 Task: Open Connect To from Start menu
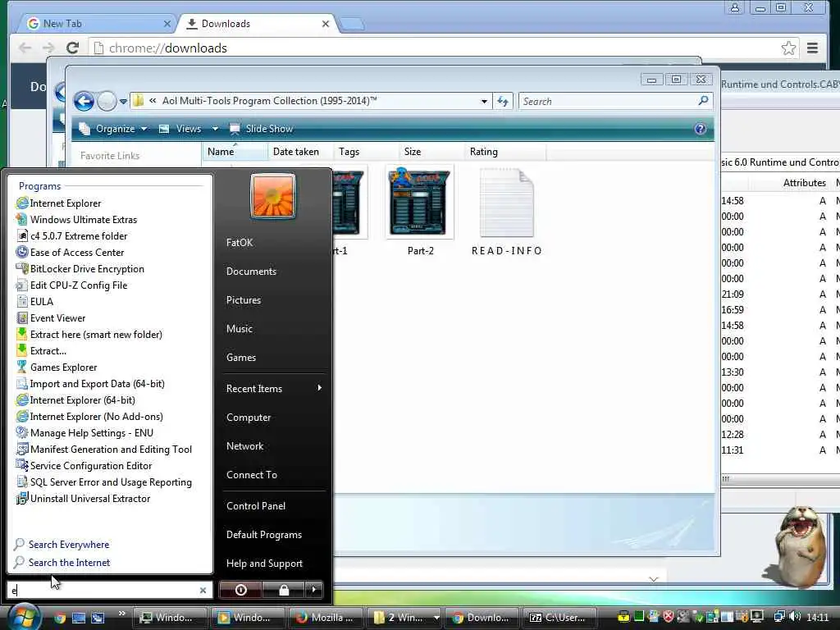tap(252, 475)
